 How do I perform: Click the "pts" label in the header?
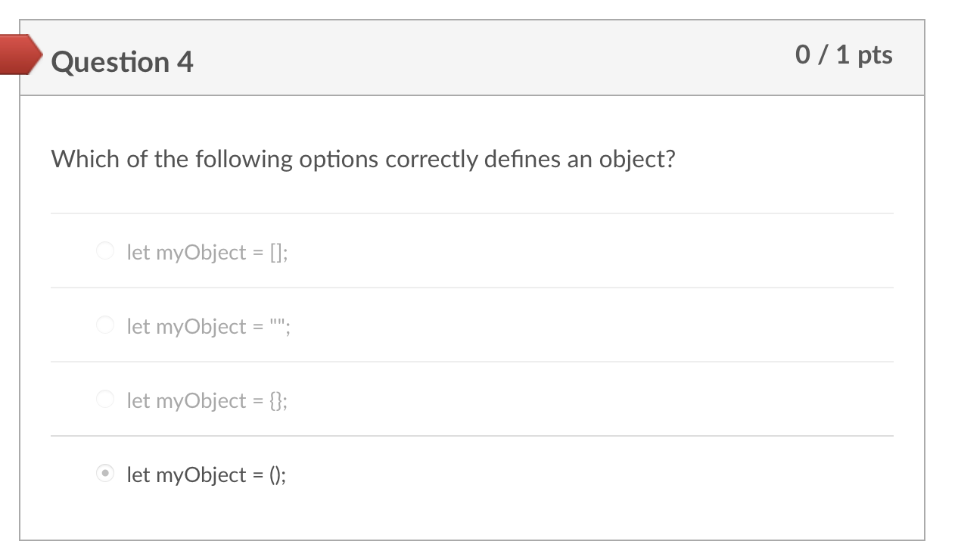(x=875, y=55)
